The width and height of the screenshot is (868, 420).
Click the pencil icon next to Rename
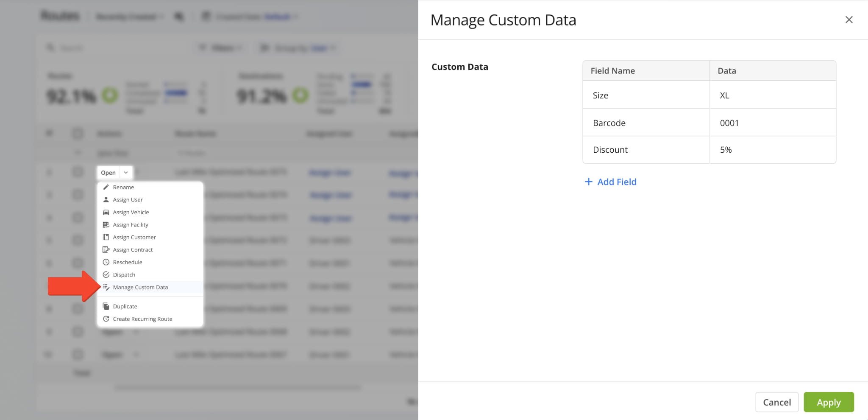106,187
